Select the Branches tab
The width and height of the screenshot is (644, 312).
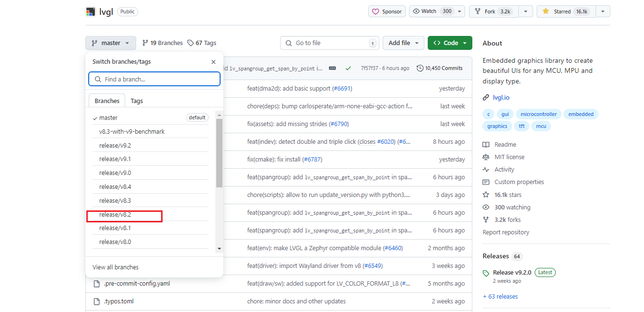coord(107,101)
